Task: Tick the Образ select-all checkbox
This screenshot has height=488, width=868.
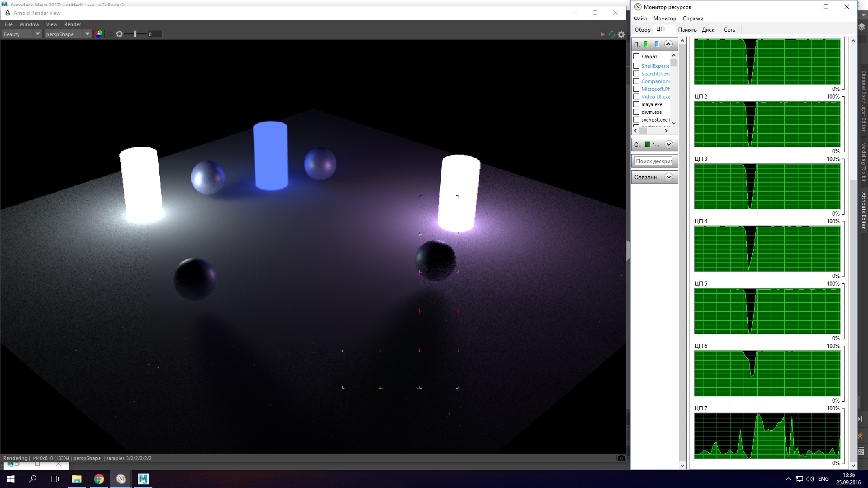Action: (x=636, y=56)
